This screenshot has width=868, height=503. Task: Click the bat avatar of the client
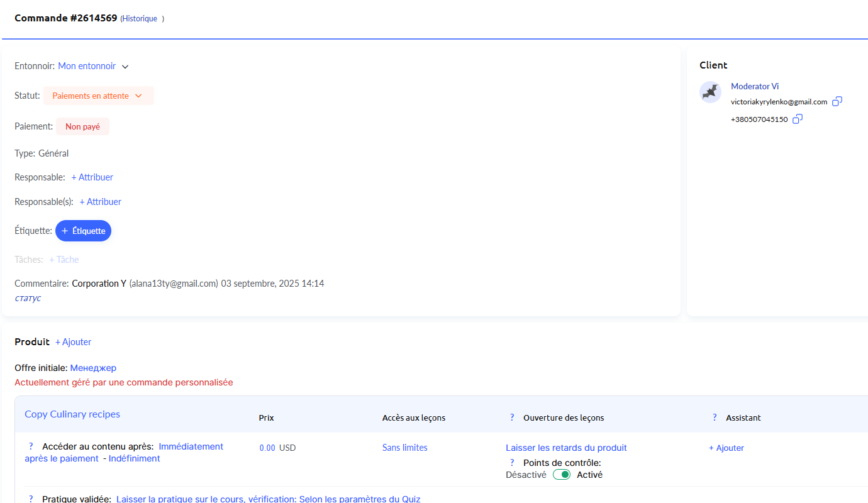[x=710, y=92]
